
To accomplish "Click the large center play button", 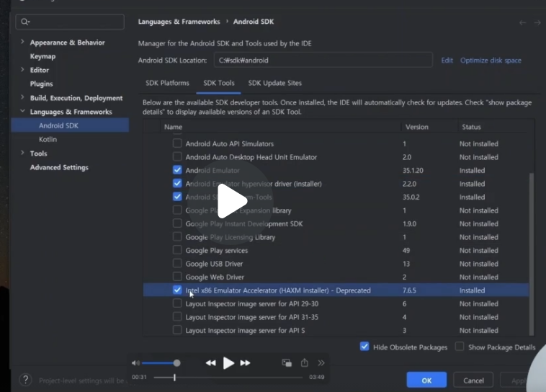I will tap(231, 201).
